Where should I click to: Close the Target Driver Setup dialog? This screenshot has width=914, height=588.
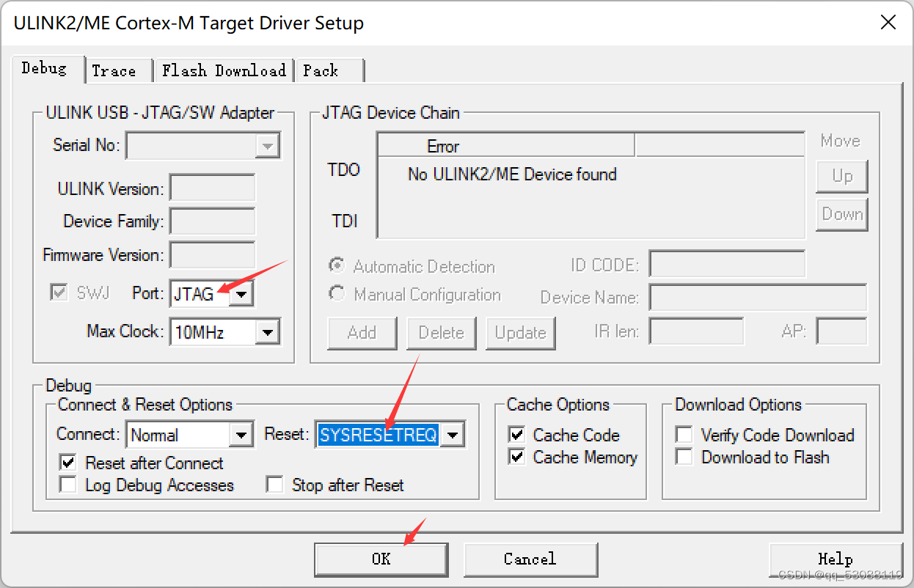[x=888, y=23]
